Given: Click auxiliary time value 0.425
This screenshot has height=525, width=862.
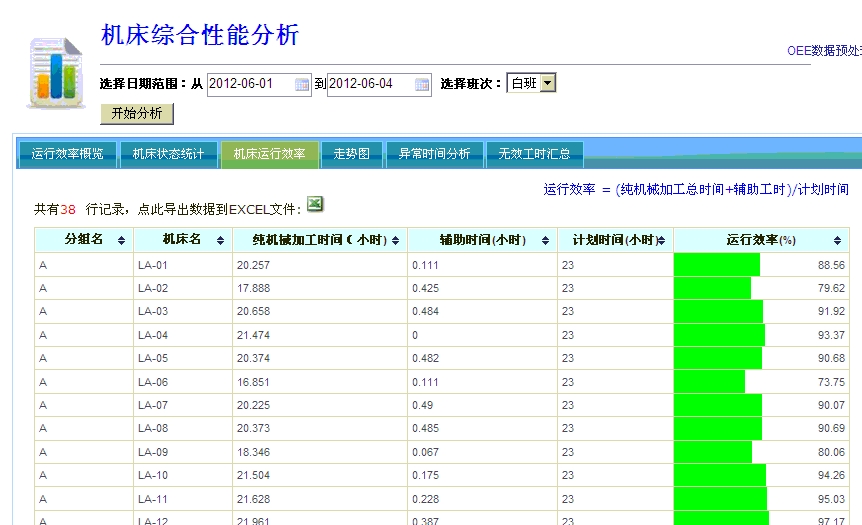Looking at the screenshot, I should point(426,289).
